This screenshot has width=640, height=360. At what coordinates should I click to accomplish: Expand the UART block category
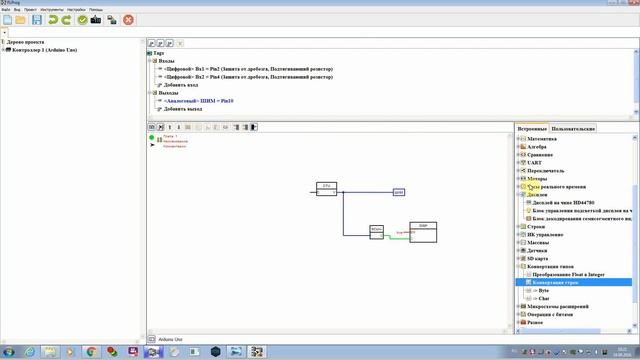[x=518, y=162]
